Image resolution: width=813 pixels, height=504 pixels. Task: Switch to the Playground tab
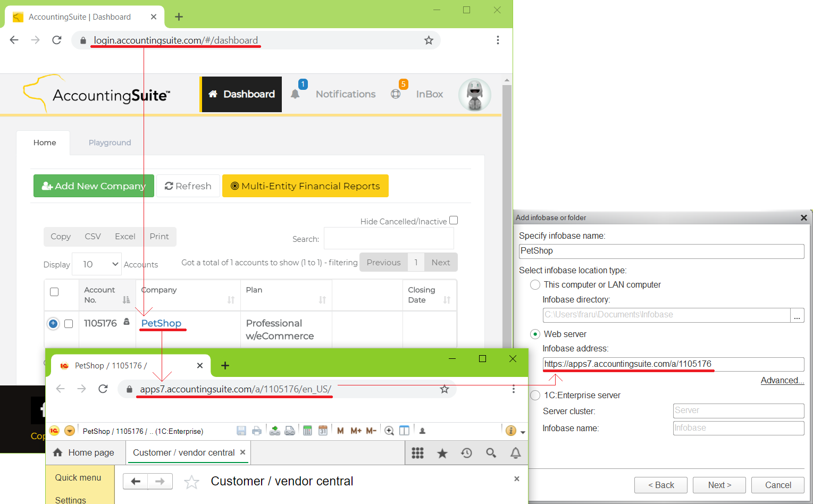(x=110, y=142)
